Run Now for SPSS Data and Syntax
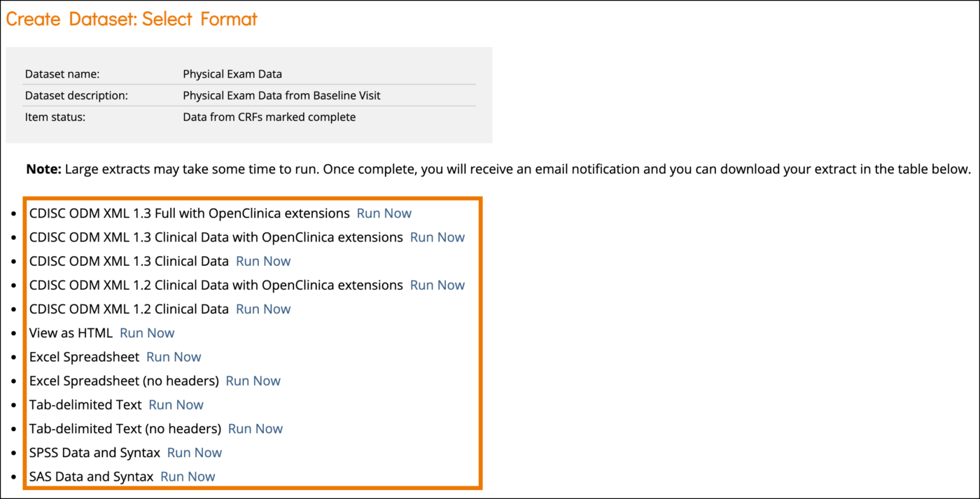The height and width of the screenshot is (499, 980). point(194,452)
